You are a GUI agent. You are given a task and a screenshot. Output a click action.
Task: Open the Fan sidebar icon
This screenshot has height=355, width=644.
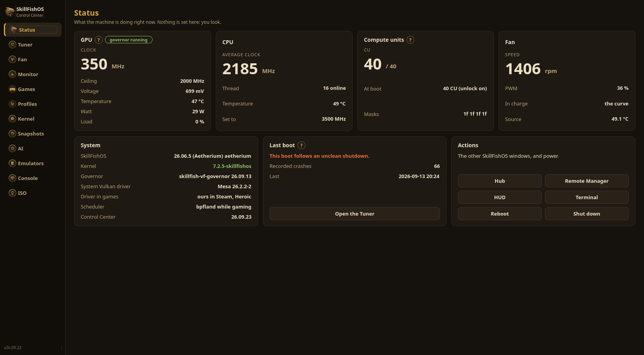[x=12, y=59]
